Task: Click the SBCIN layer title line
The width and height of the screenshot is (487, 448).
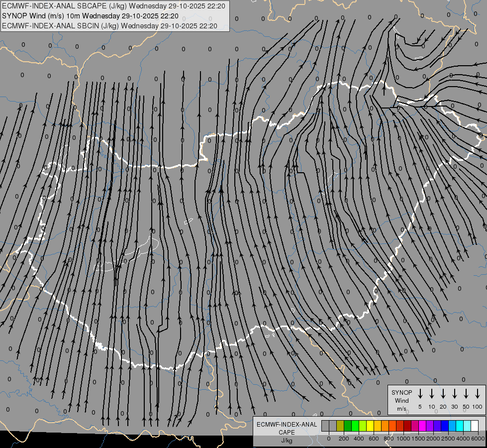Action: 109,25
